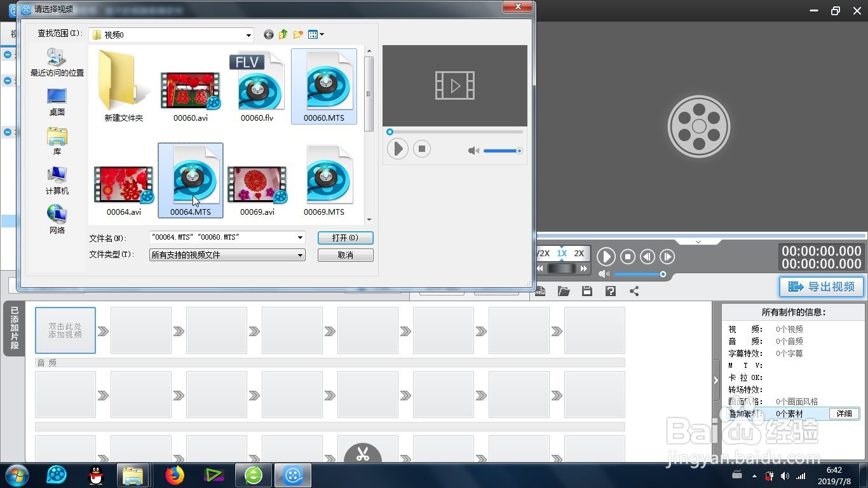Select the 00060.MTS file
The height and width of the screenshot is (488, 868).
324,86
